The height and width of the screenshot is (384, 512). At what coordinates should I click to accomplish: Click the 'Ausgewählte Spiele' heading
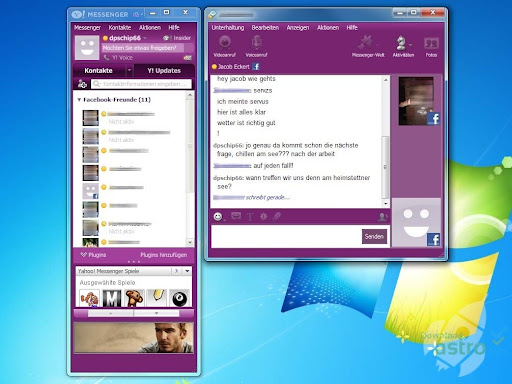[107, 283]
